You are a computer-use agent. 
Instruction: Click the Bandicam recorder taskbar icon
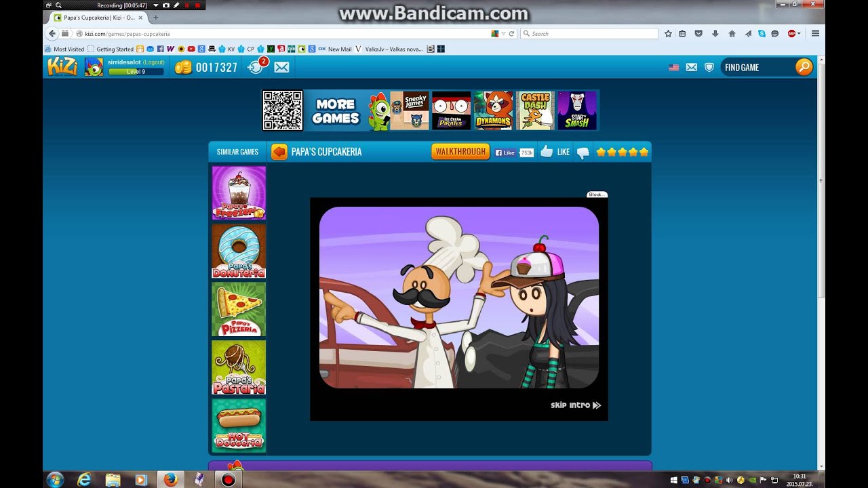(x=229, y=479)
